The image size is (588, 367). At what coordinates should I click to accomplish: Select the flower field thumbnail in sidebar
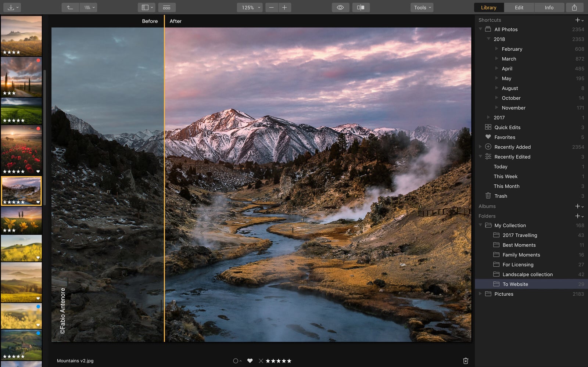[x=21, y=149]
